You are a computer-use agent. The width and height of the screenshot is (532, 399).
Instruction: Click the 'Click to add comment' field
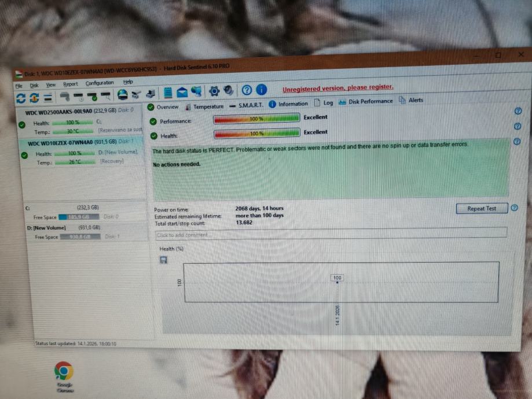pyautogui.click(x=331, y=233)
